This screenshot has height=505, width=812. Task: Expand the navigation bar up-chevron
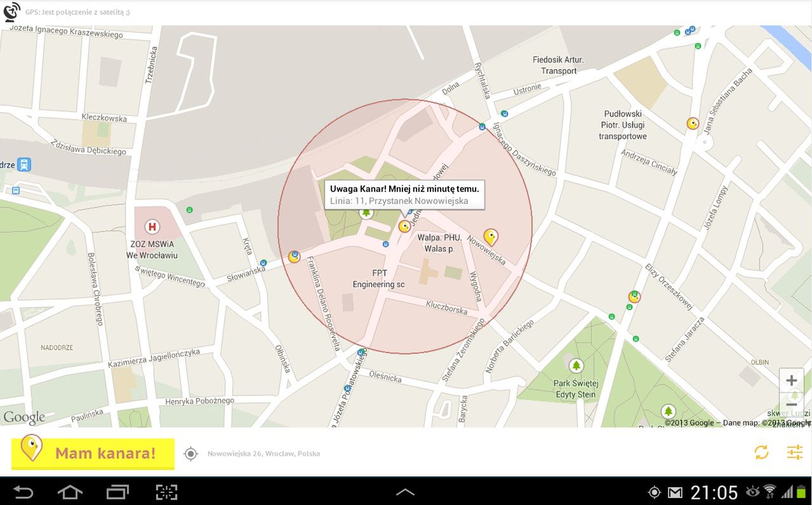pyautogui.click(x=405, y=492)
